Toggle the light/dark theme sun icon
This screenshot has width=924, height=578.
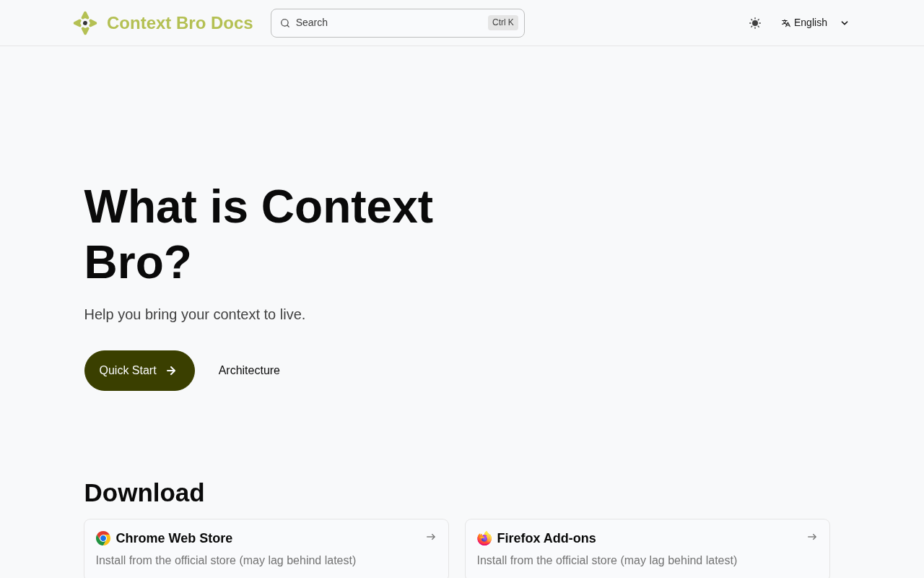coord(755,23)
